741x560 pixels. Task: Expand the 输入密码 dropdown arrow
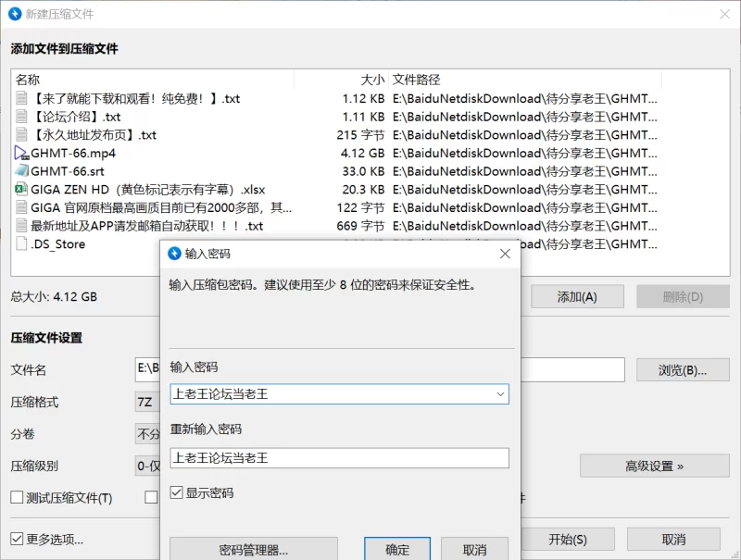(500, 393)
